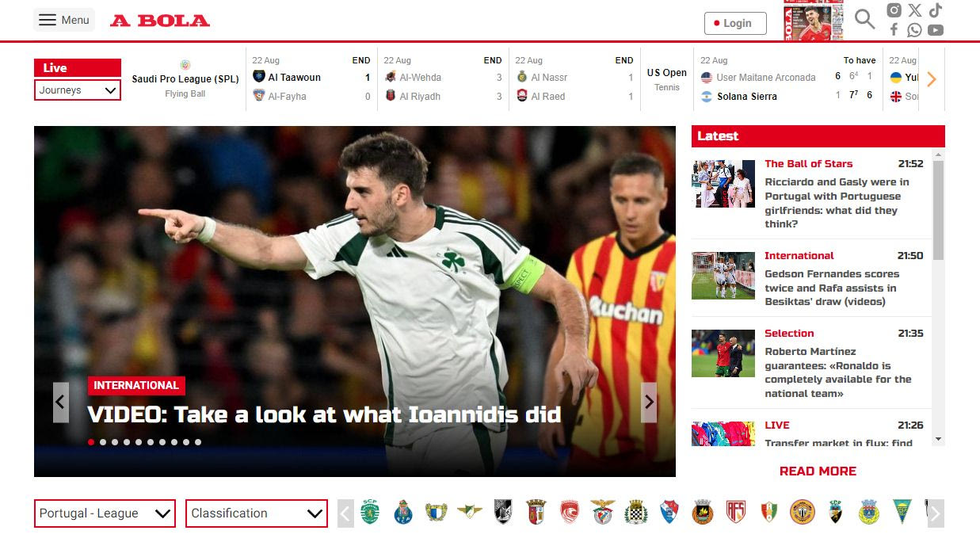Open the Instagram social icon
Screen dimensions: 980x542
(894, 10)
